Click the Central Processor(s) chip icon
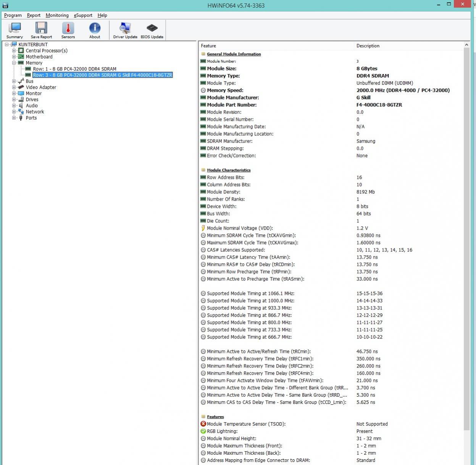476x465 pixels. [x=21, y=50]
